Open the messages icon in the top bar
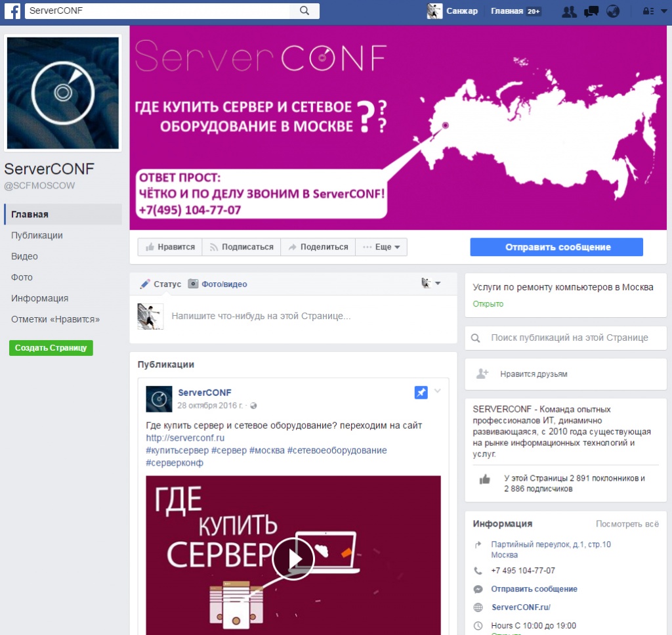Image resolution: width=672 pixels, height=635 pixels. tap(591, 11)
